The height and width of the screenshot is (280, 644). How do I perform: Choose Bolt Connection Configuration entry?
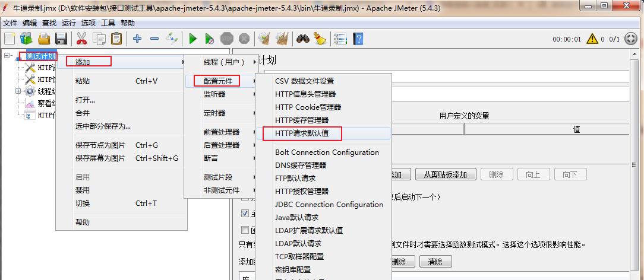coord(324,152)
